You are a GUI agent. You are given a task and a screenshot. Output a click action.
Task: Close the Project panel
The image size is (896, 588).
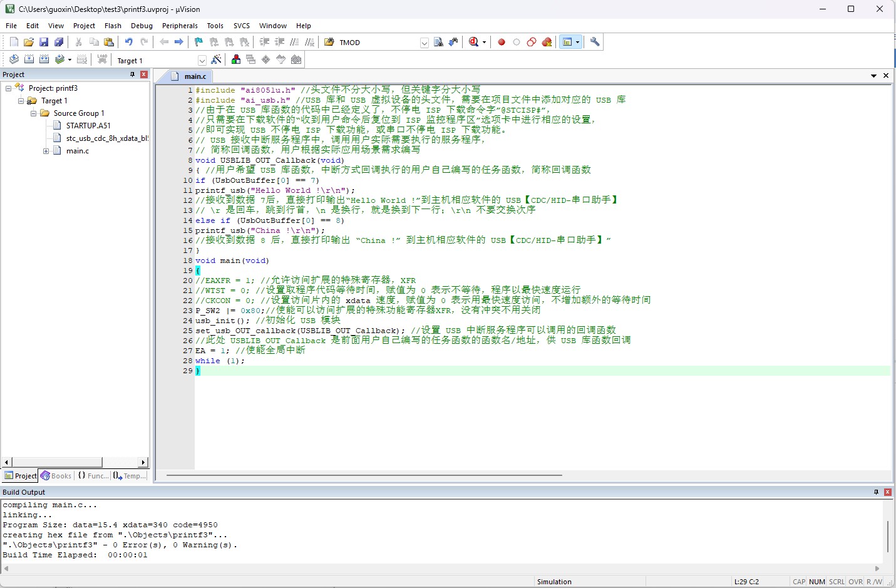click(x=144, y=74)
